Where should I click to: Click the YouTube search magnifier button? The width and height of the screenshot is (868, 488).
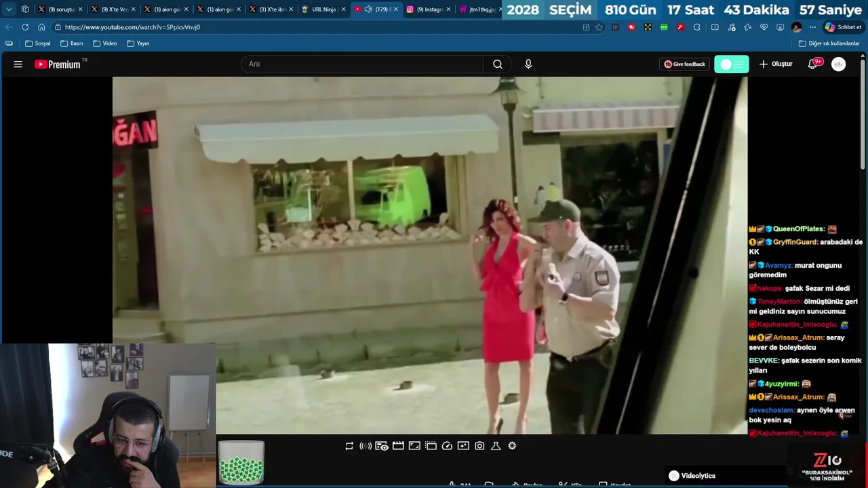point(498,64)
